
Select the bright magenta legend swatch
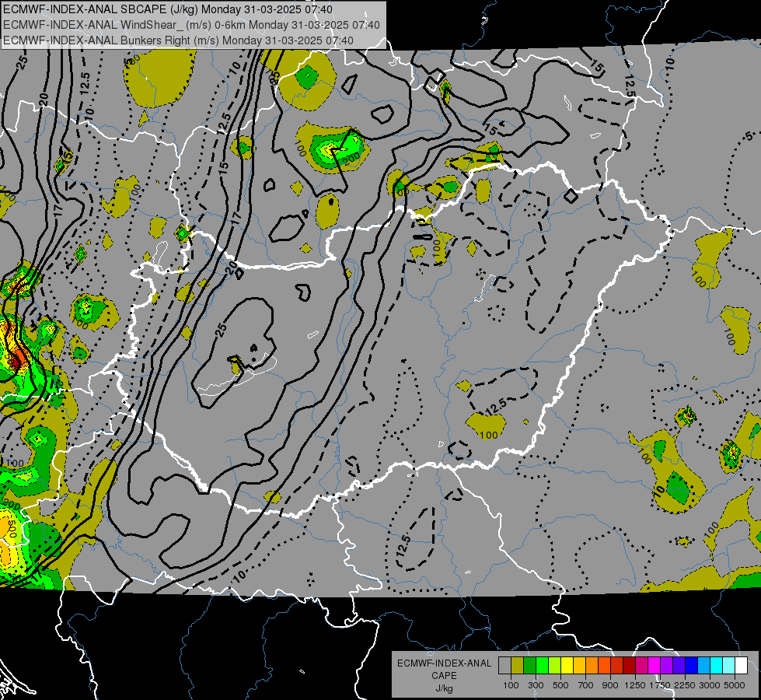click(x=655, y=666)
